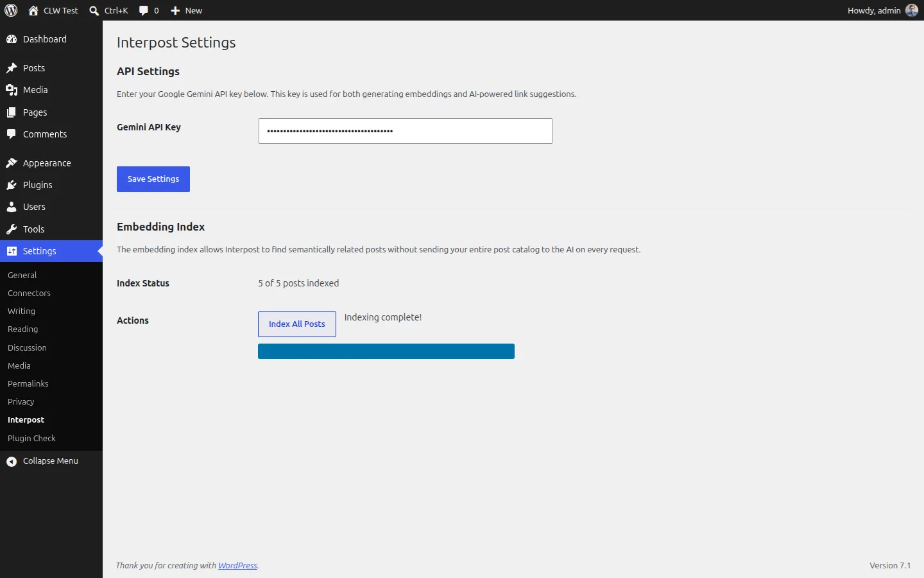924x578 pixels.
Task: Click the '5 of 5 posts indexed' status
Action: tap(298, 283)
